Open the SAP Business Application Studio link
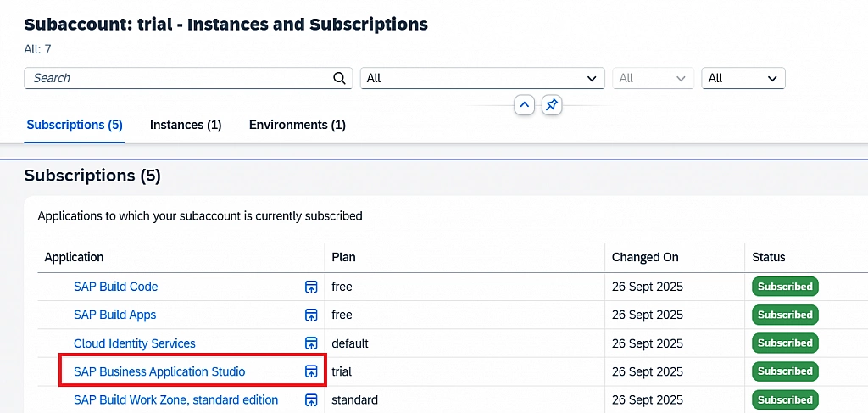Viewport: 868px width, 413px height. pos(159,371)
